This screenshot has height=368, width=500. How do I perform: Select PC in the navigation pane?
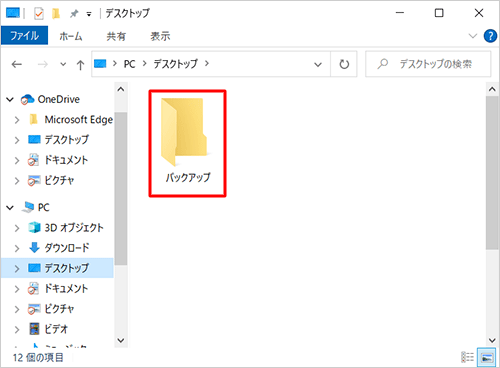pyautogui.click(x=44, y=207)
